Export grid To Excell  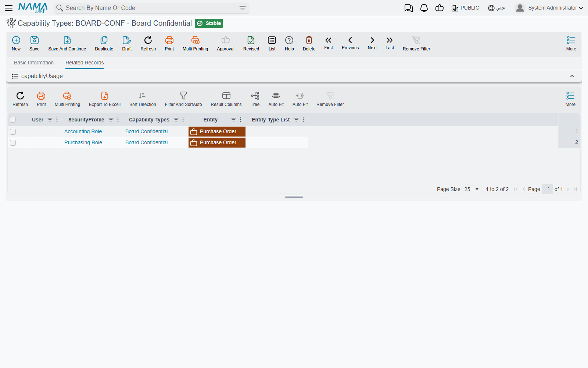[105, 99]
